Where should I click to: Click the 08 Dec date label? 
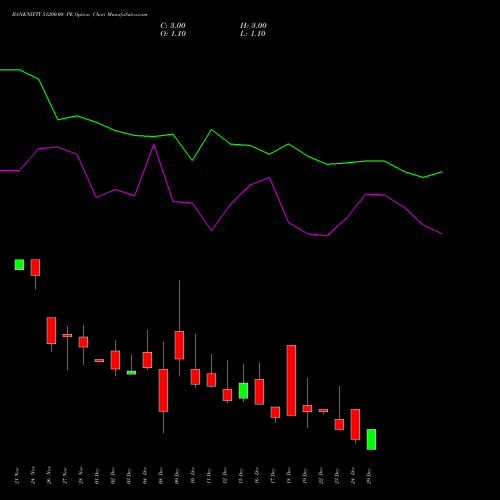161,476
